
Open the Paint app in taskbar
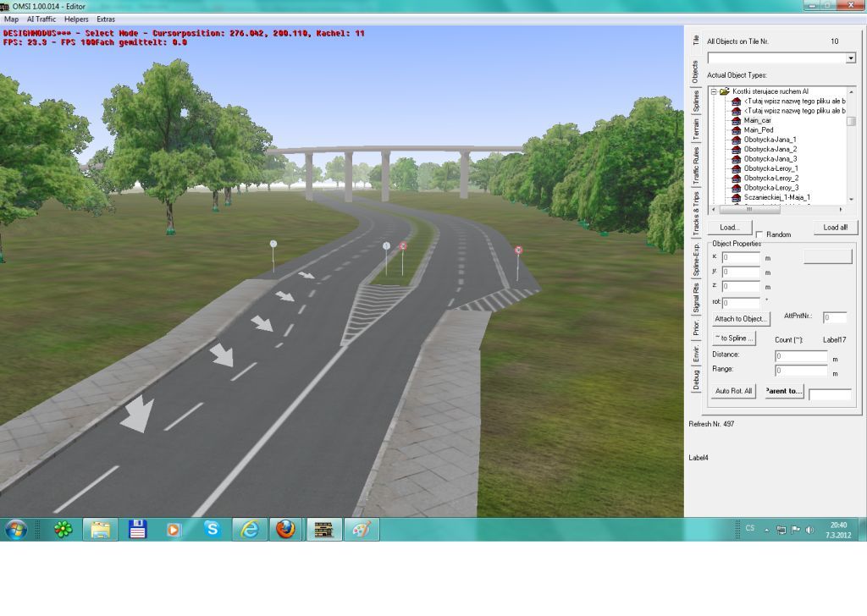(x=362, y=530)
